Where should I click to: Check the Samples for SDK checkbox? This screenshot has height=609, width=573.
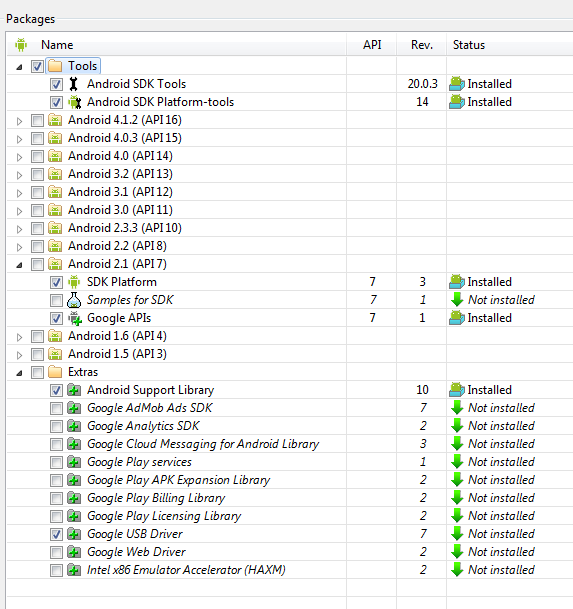pyautogui.click(x=56, y=300)
